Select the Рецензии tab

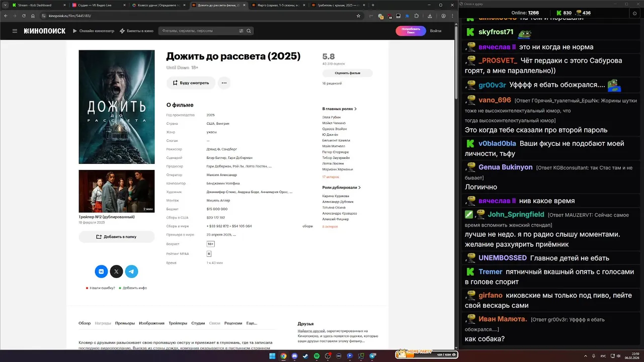(233, 323)
